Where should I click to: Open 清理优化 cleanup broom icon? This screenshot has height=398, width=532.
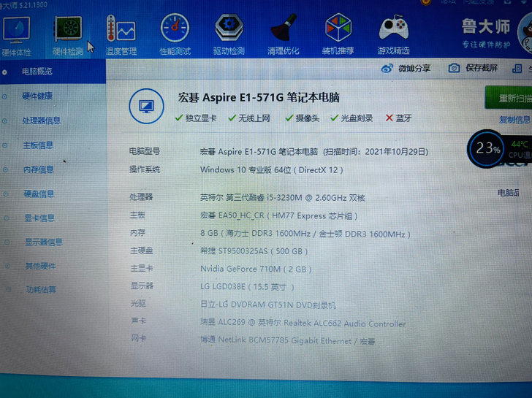[x=284, y=27]
